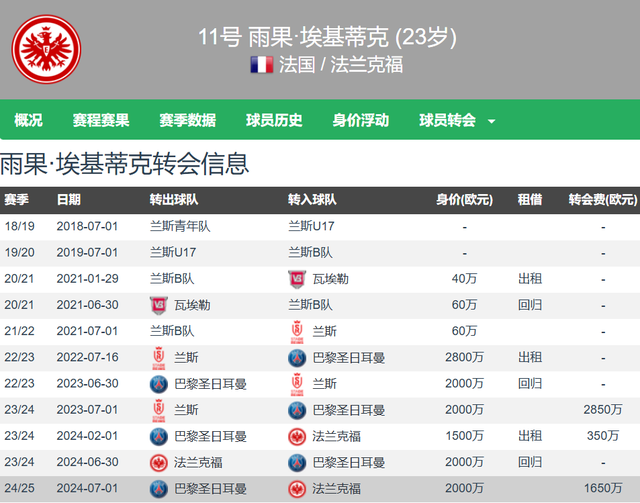
Task: Open the 赛季数据 tab
Action: tap(187, 120)
